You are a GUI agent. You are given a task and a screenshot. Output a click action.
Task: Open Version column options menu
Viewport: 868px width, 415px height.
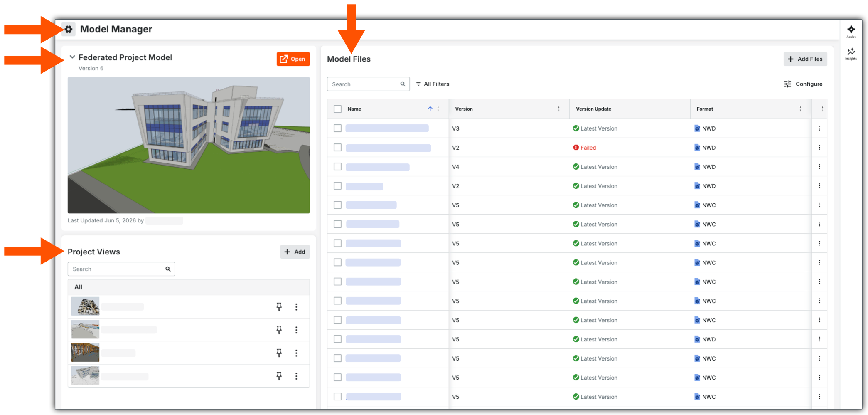coord(559,109)
